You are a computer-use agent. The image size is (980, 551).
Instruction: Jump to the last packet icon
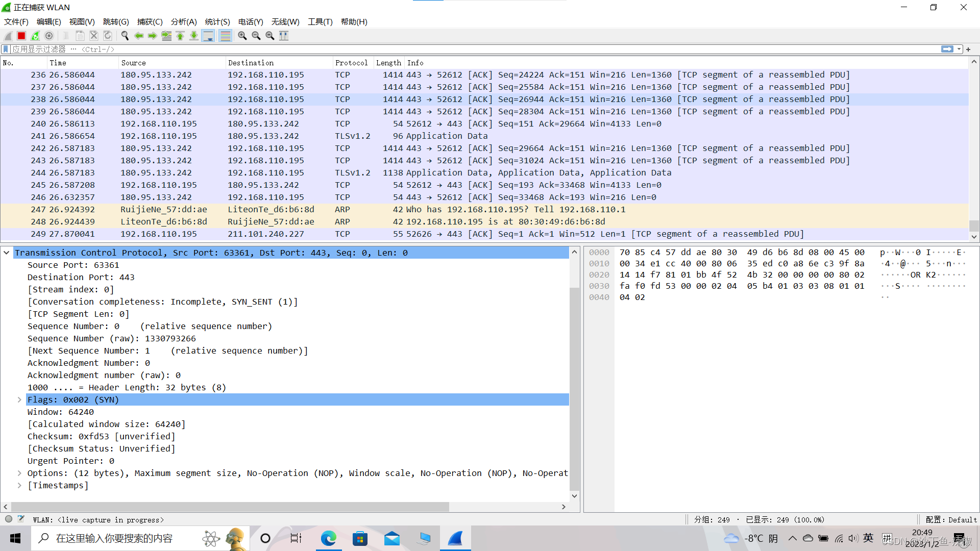[194, 36]
